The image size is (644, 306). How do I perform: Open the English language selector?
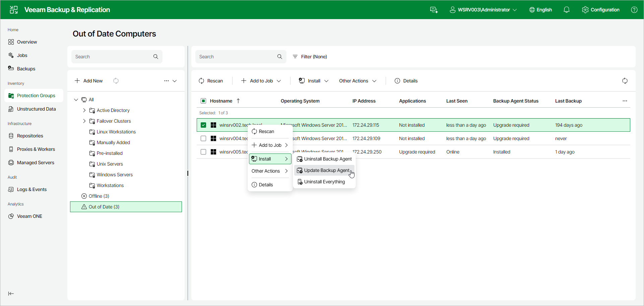(x=540, y=10)
